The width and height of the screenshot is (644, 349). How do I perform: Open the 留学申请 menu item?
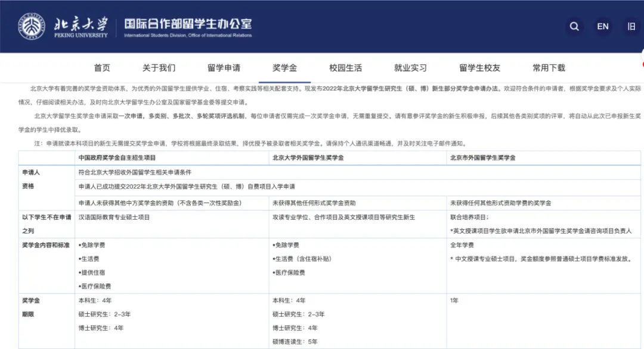[224, 68]
